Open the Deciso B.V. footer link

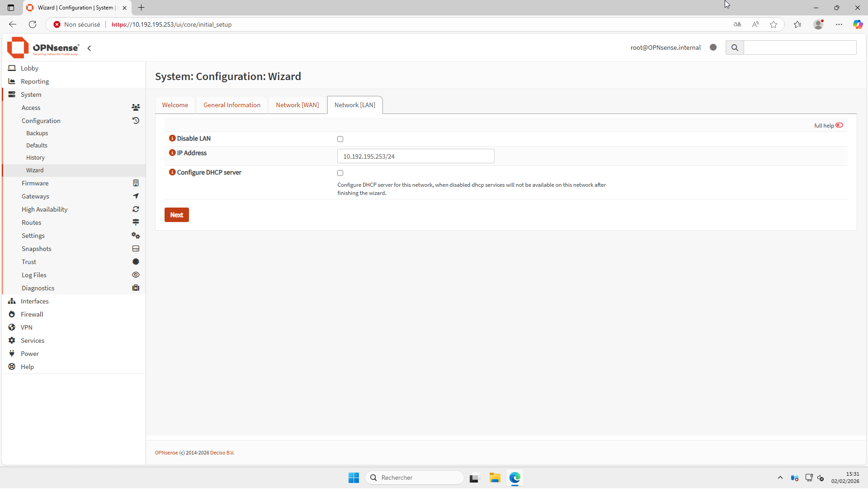coord(222,453)
